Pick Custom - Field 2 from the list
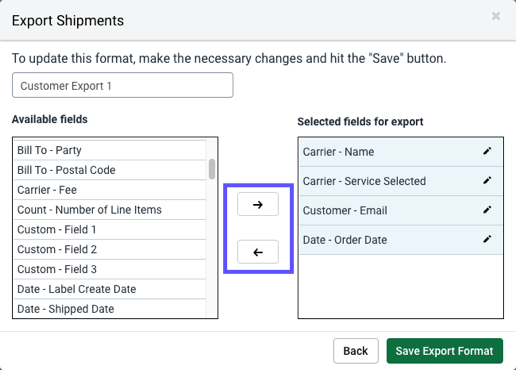Viewport: 516px width, 370px height. 110,249
